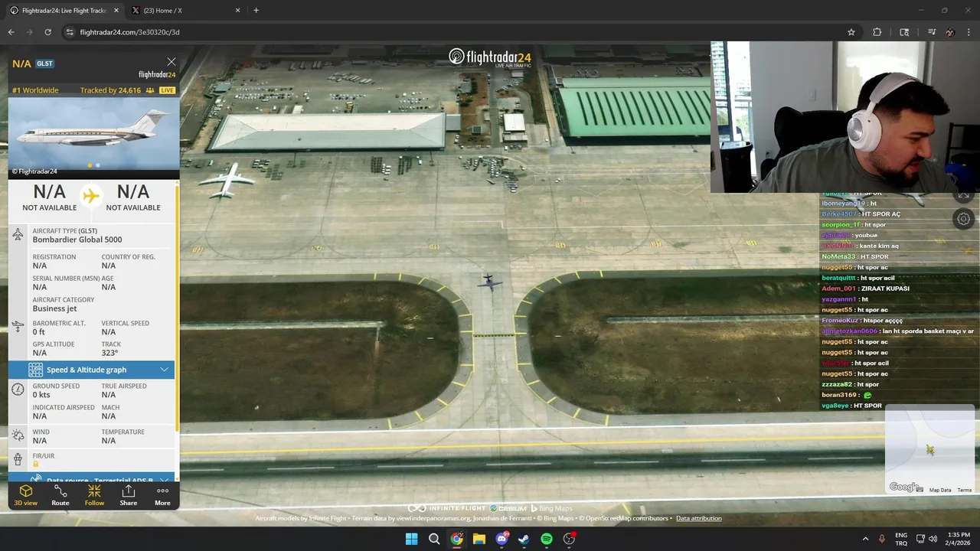Open File Explorer from taskbar

[479, 539]
